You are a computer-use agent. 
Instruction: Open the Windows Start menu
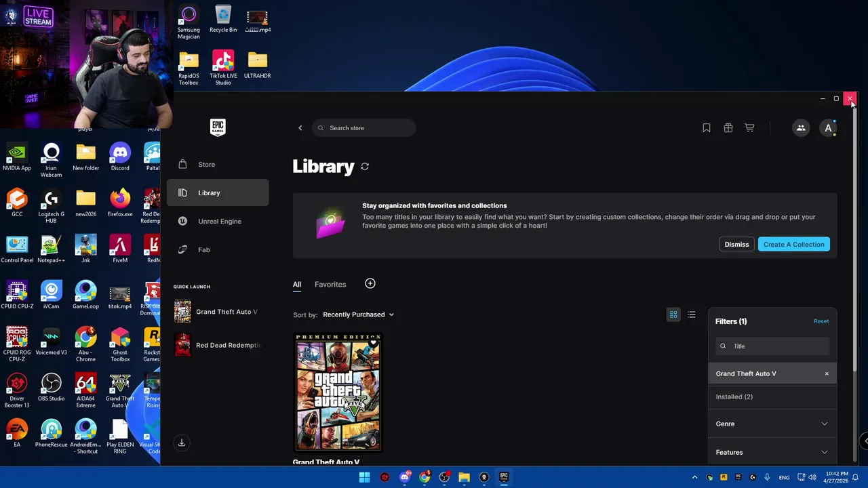coord(365,477)
